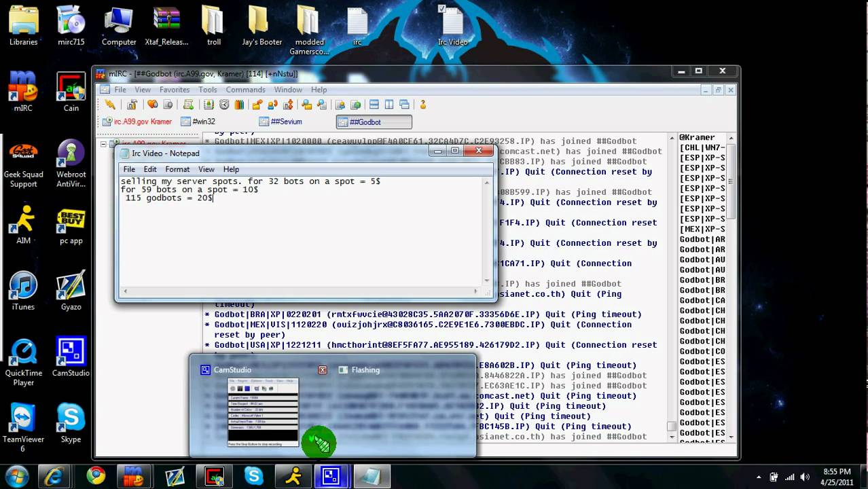Open the Notepad Format menu
This screenshot has height=489, width=868.
click(x=177, y=169)
